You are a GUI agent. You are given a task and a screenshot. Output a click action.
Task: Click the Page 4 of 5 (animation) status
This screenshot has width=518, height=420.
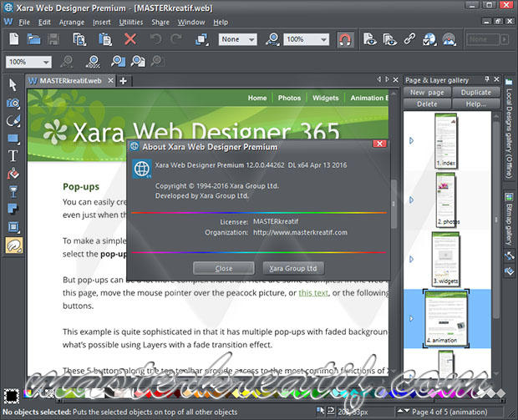tap(449, 412)
